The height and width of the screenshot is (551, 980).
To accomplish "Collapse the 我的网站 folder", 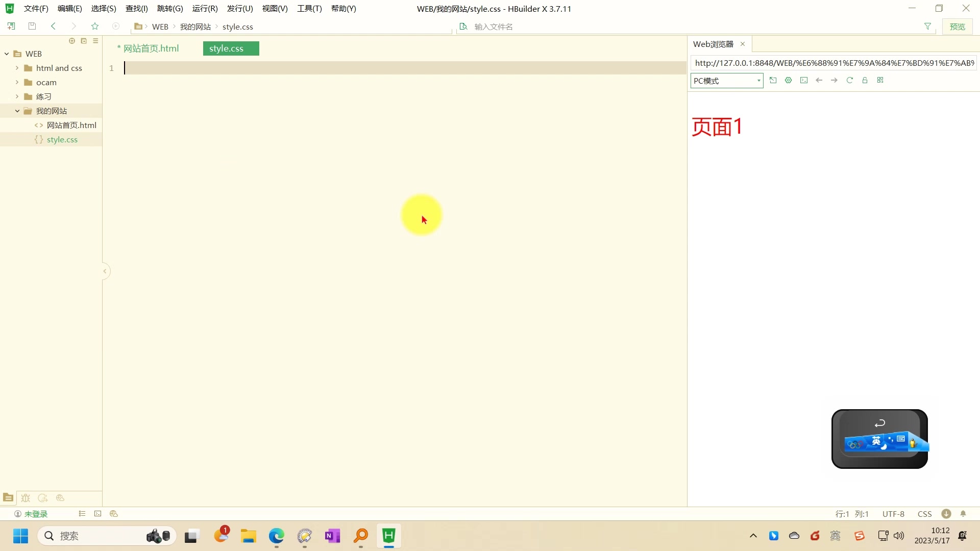I will pos(17,111).
